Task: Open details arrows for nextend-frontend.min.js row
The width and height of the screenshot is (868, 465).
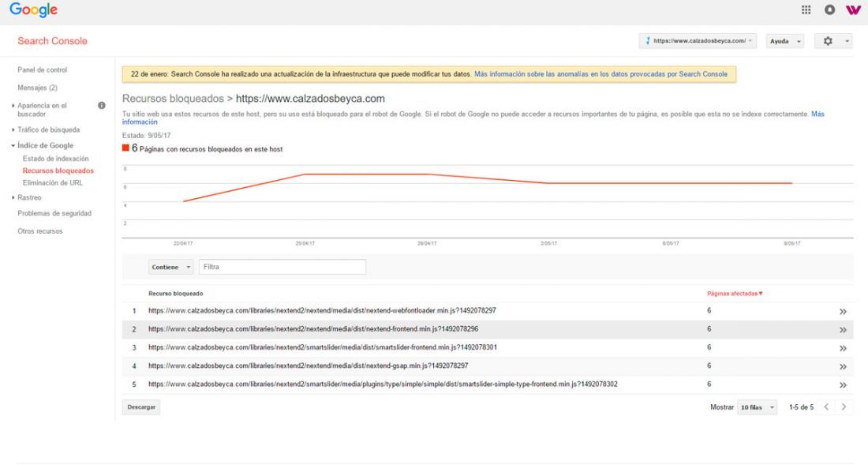Action: click(x=843, y=330)
